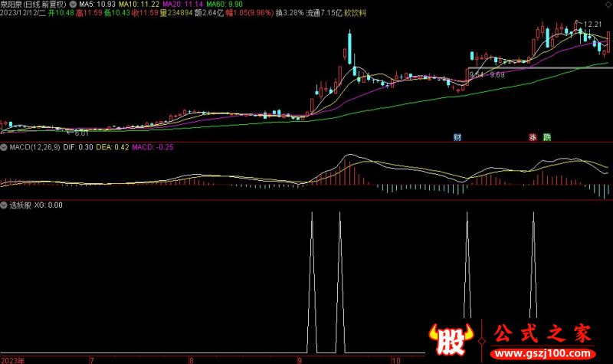Open the dropdown icon beside 泉阳泉 chart title
Screen dimensions: 613x364
73,5
